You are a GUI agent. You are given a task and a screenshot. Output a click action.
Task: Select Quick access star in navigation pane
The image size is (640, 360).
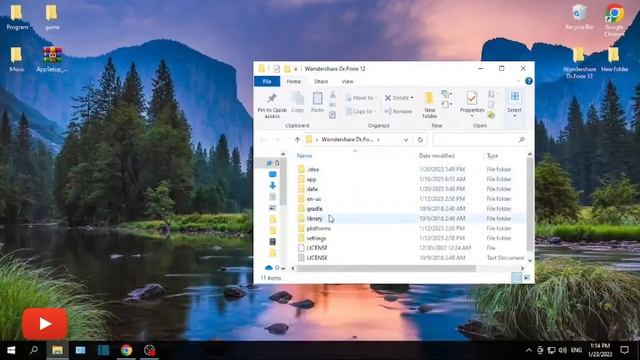269,163
